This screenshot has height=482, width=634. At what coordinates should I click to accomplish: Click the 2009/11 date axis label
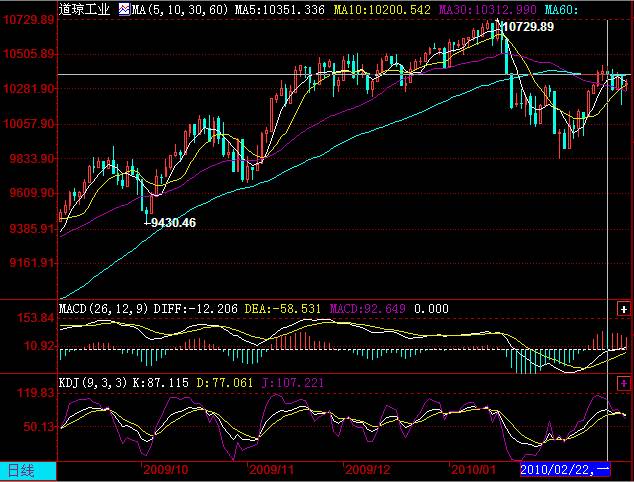(x=271, y=470)
